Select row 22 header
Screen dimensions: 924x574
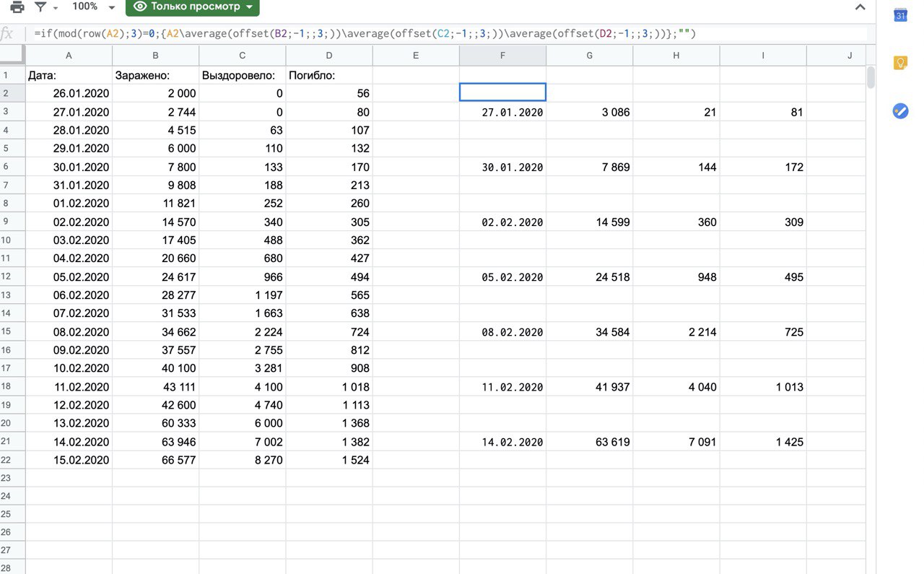coord(12,460)
